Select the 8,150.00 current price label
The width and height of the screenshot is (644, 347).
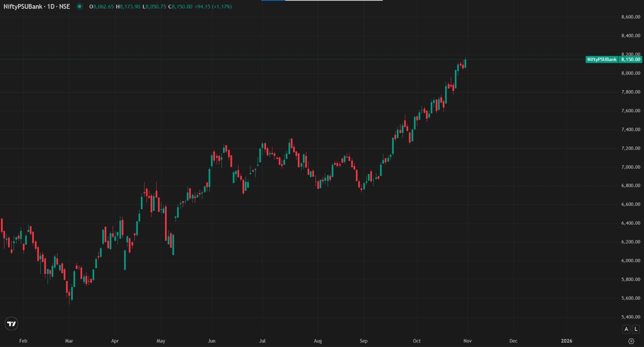[x=631, y=60]
